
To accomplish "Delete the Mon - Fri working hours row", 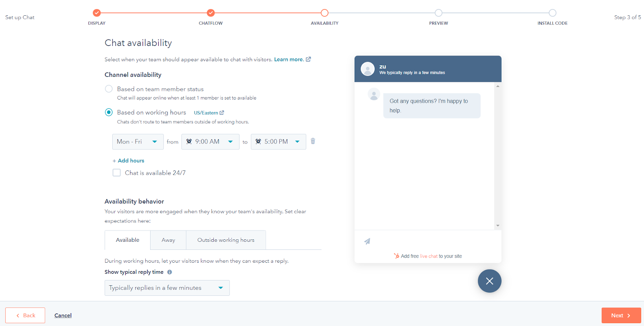I will click(313, 141).
